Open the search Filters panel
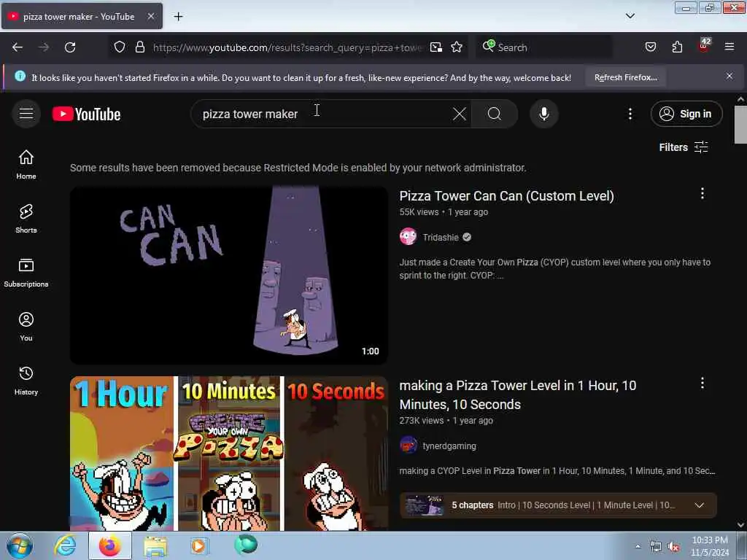 (683, 147)
